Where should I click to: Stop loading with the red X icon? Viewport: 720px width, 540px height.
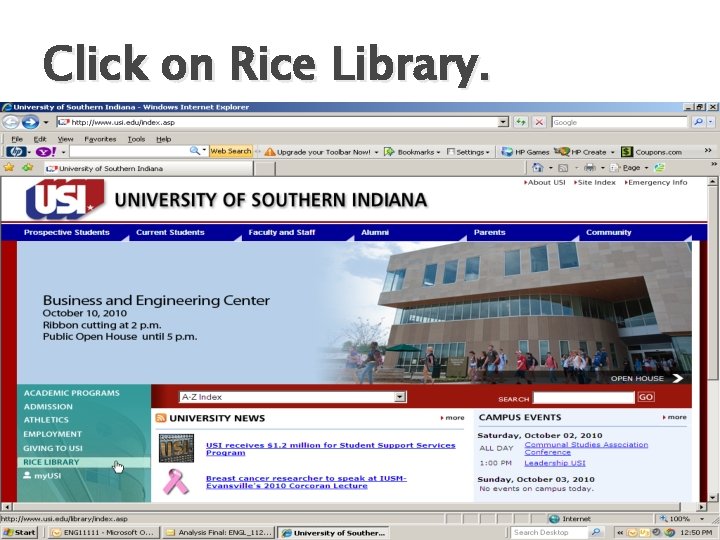539,122
